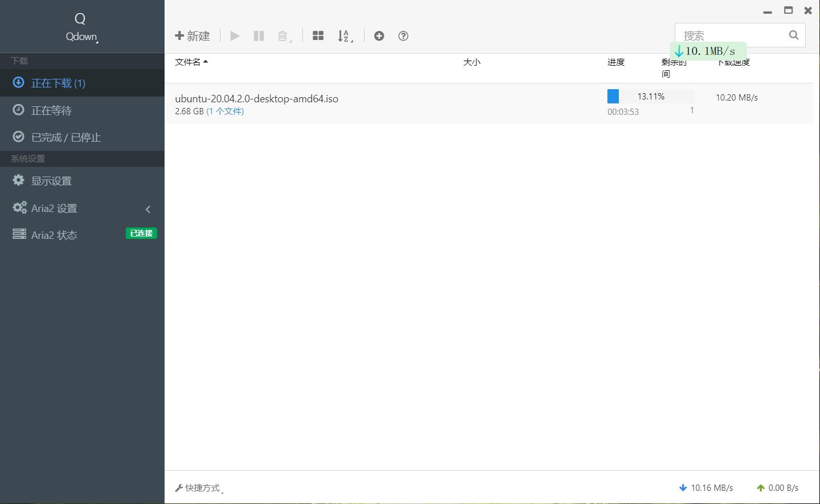This screenshot has width=820, height=504.
Task: Expand the Aria2 设置 chevron
Action: 148,209
